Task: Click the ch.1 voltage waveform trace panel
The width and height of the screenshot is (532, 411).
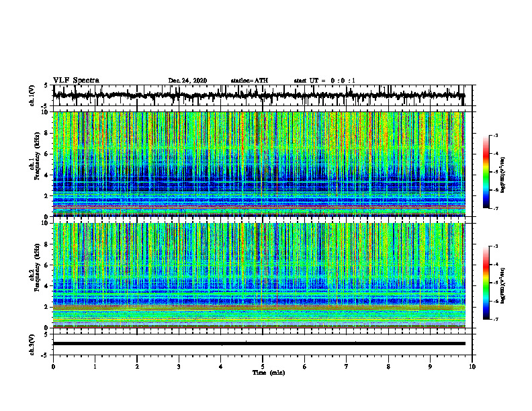Action: [x=262, y=95]
